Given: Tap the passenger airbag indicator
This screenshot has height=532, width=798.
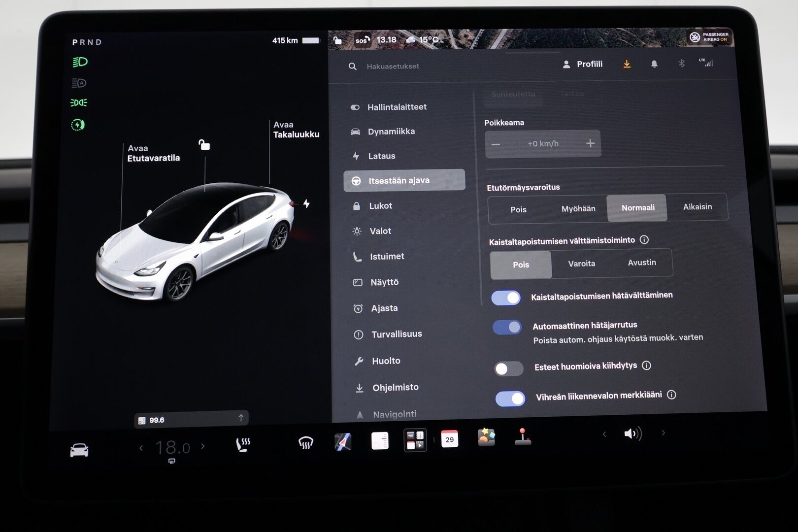Looking at the screenshot, I should click(709, 37).
